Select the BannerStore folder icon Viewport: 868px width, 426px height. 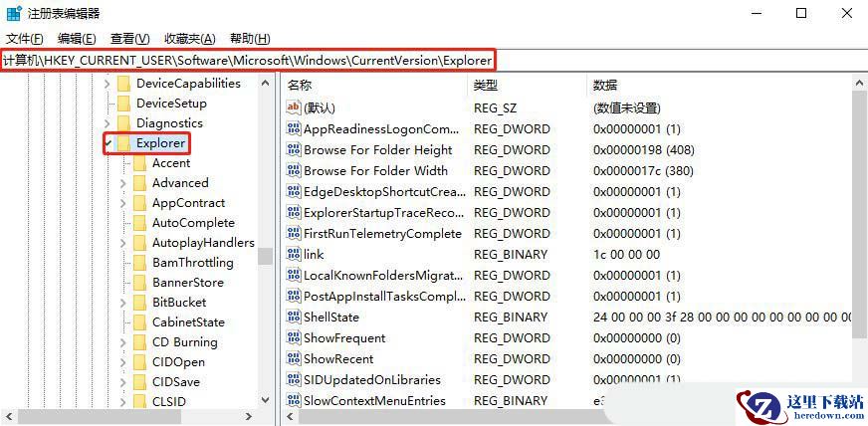coord(139,283)
